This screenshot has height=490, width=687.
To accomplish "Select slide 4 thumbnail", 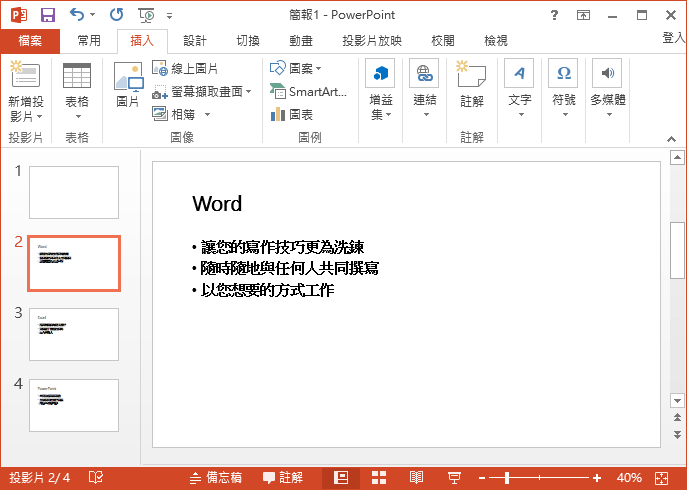I will point(74,405).
